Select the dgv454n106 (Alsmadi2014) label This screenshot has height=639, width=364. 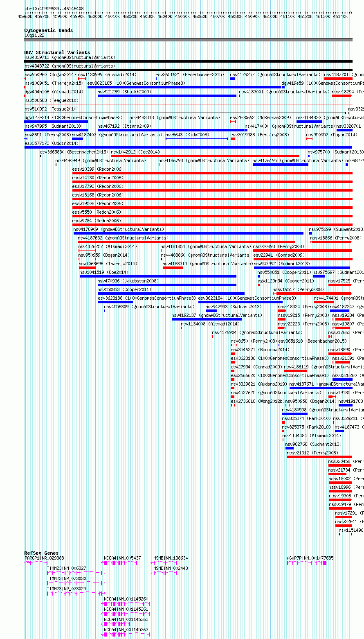[54, 92]
